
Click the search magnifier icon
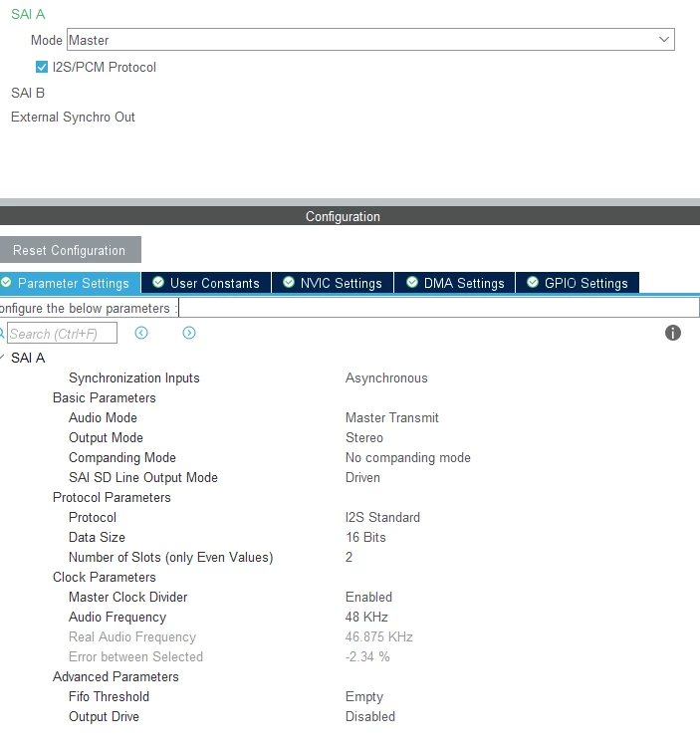(2, 333)
